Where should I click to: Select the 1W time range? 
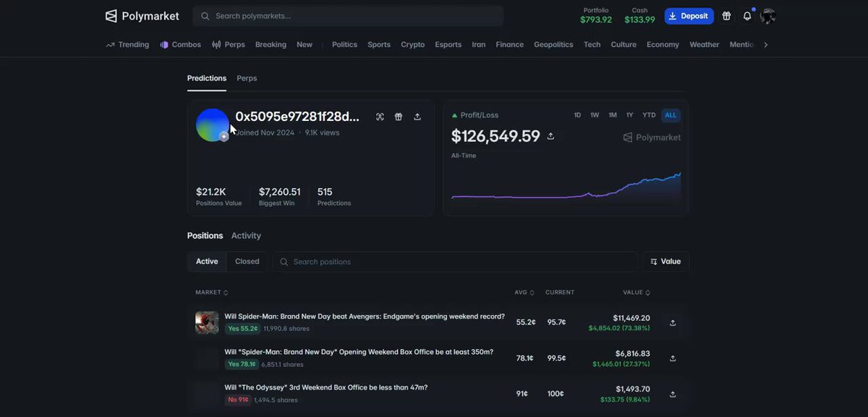(595, 115)
